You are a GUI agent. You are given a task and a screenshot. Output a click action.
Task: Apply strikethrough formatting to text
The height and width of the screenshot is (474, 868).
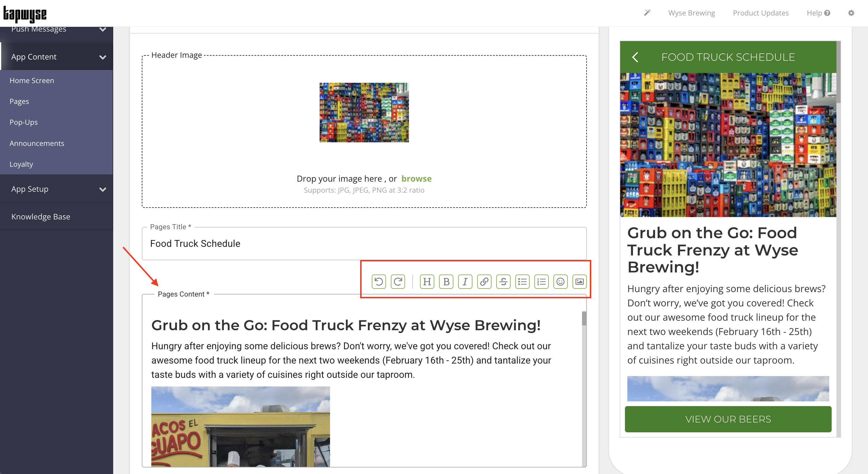tap(503, 282)
